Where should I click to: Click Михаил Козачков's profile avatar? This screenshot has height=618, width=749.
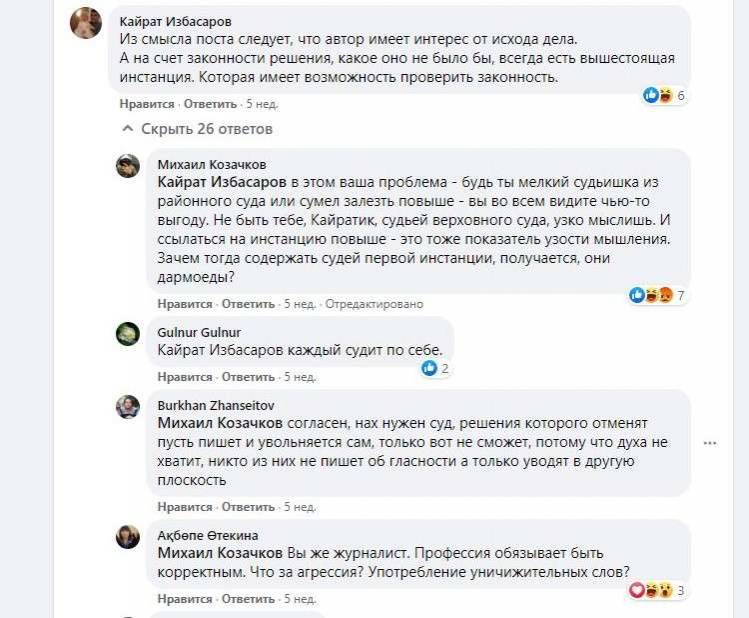point(127,166)
